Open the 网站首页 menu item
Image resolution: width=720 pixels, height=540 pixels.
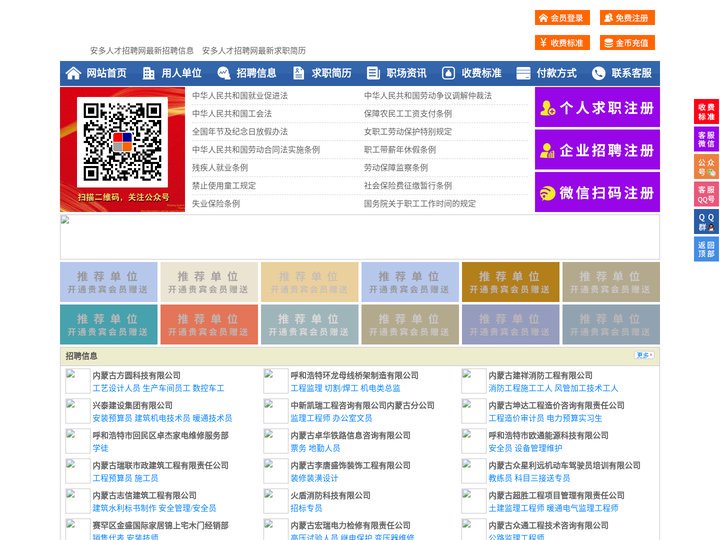(106, 73)
